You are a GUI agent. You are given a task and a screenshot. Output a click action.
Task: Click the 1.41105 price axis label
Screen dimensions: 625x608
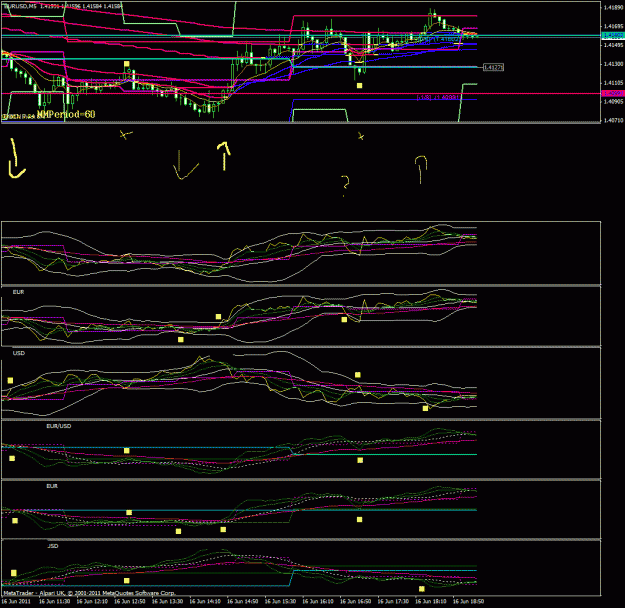[x=614, y=83]
